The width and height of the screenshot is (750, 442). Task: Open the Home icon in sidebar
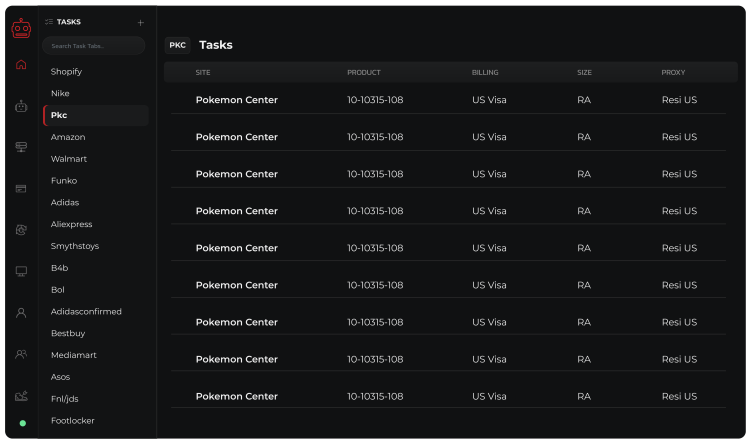(21, 65)
